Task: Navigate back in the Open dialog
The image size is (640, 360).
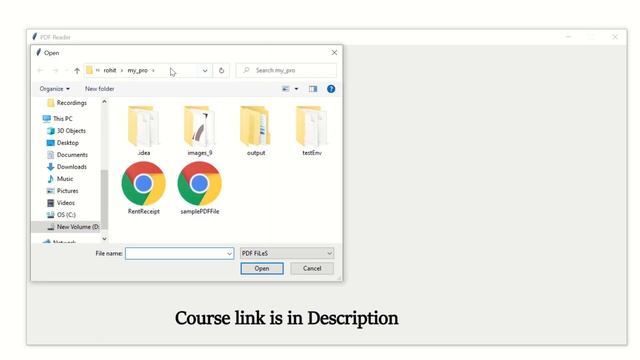Action: coord(40,71)
